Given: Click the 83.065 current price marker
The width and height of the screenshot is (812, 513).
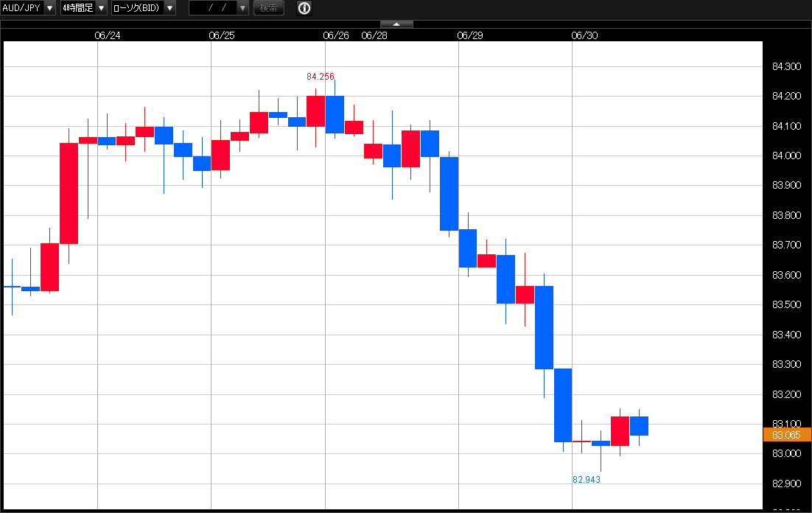Looking at the screenshot, I should pos(786,435).
